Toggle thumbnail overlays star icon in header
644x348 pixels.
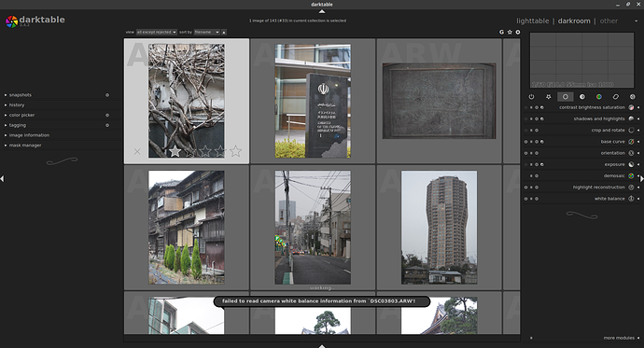coord(510,32)
